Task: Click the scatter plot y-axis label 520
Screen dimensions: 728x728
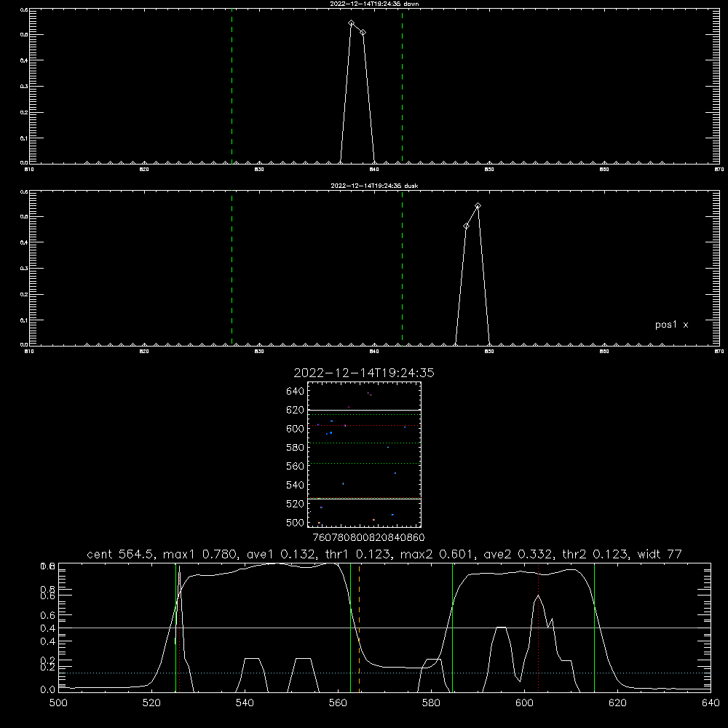Action: point(296,504)
